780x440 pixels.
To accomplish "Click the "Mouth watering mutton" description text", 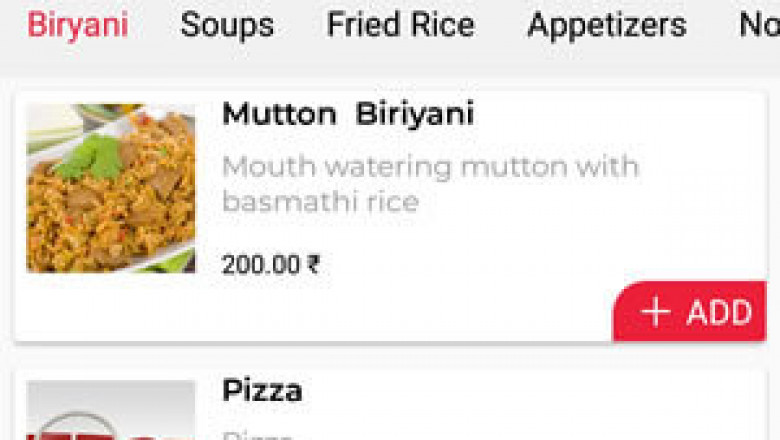I will click(x=430, y=166).
